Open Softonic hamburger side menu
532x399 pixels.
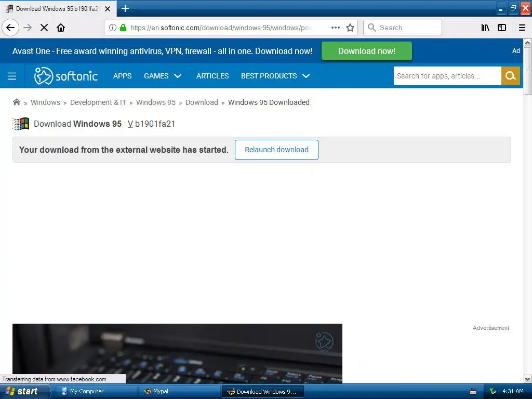click(12, 76)
